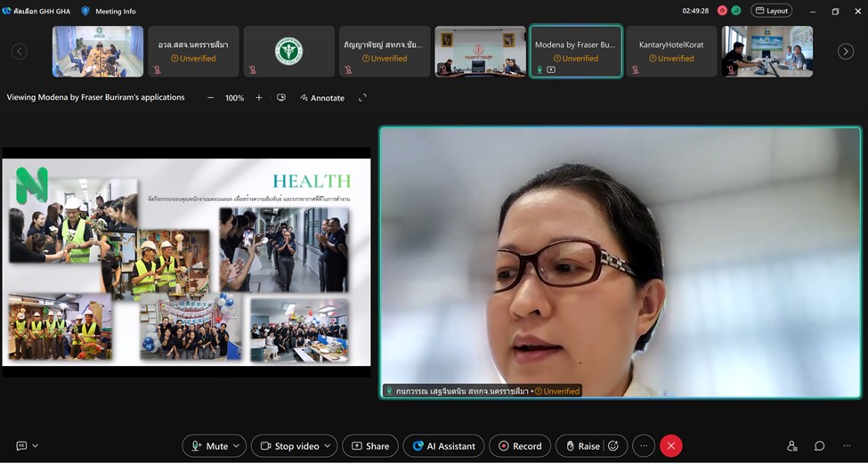Screen dimensions: 868x464
Task: Open more options in the meeting toolbar
Action: (x=643, y=446)
